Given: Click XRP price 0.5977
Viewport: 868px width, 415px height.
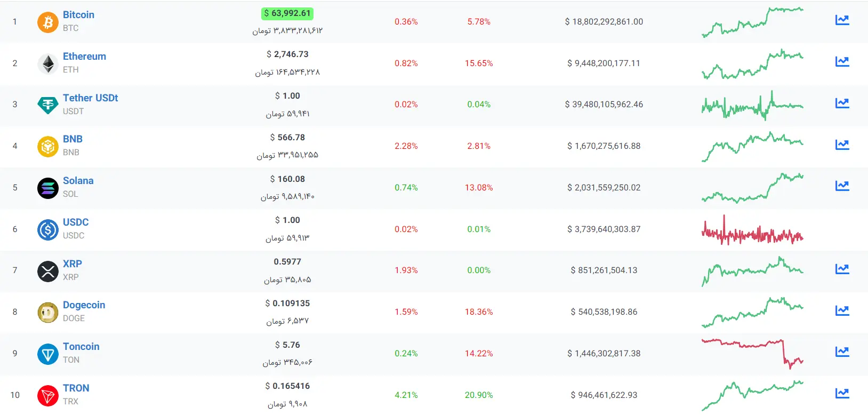Looking at the screenshot, I should (x=287, y=262).
